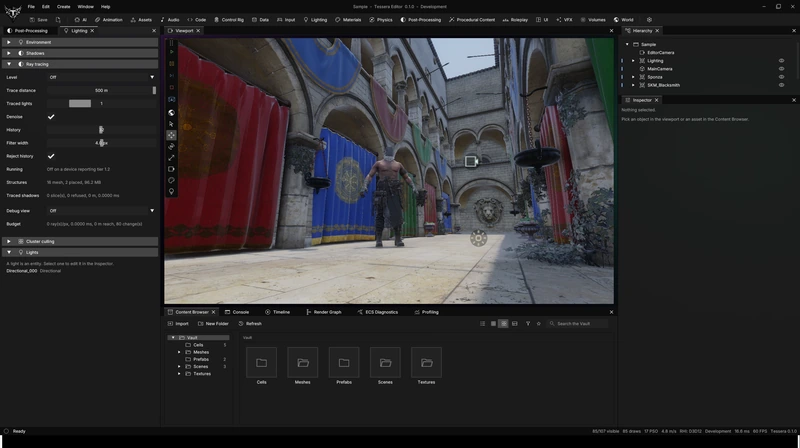Toggle visibility eye for MainCamera

click(781, 69)
